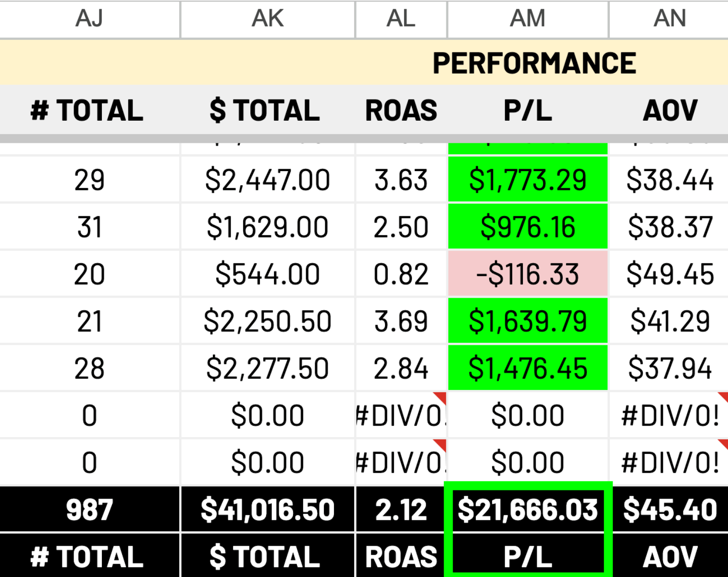Click the AL column header
Screen dimensions: 728x577
401,19
